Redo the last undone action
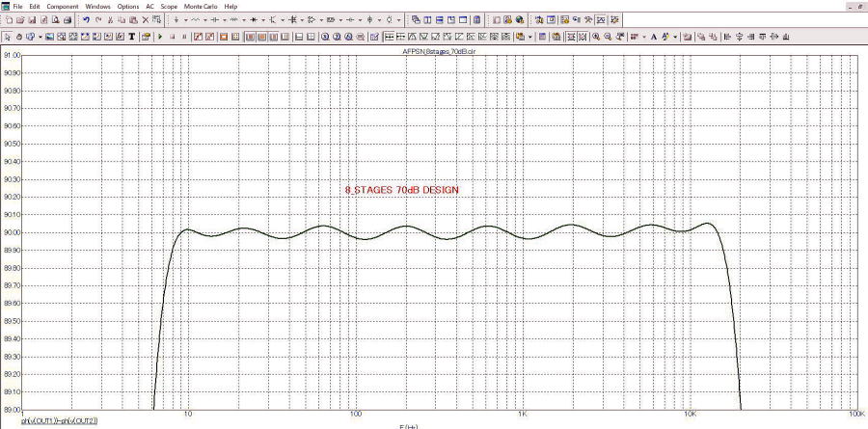 98,20
